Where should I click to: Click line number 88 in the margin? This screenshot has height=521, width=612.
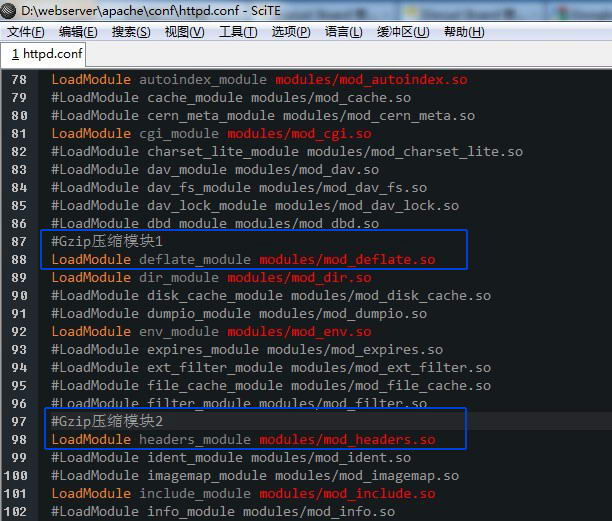19,260
